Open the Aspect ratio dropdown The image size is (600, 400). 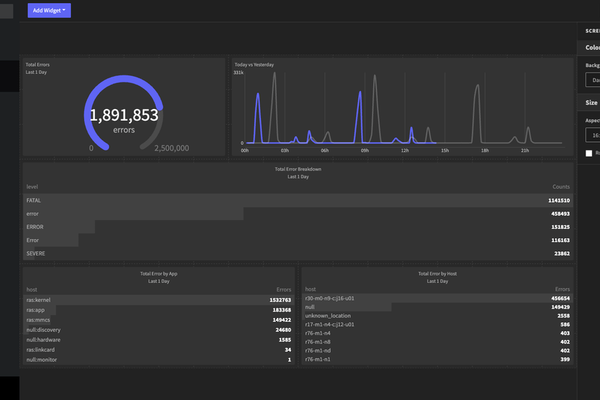[593, 135]
